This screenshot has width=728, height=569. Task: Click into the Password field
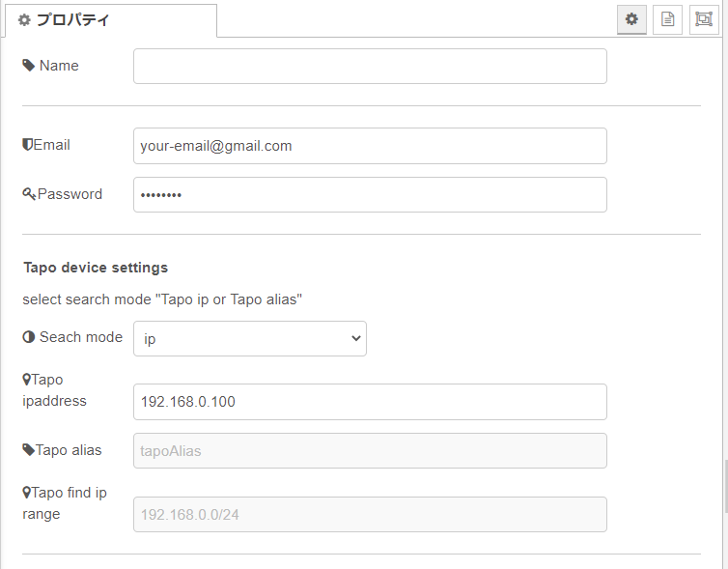tap(370, 194)
